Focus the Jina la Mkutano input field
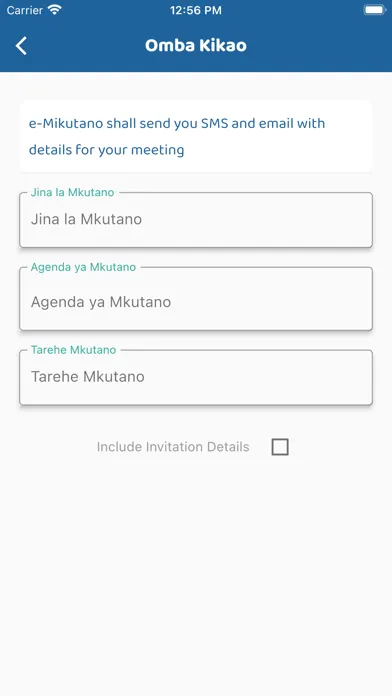Image resolution: width=392 pixels, height=696 pixels. click(196, 220)
